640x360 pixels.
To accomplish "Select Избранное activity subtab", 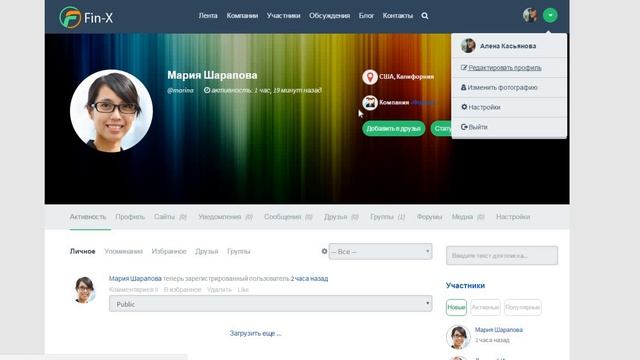I will [169, 251].
